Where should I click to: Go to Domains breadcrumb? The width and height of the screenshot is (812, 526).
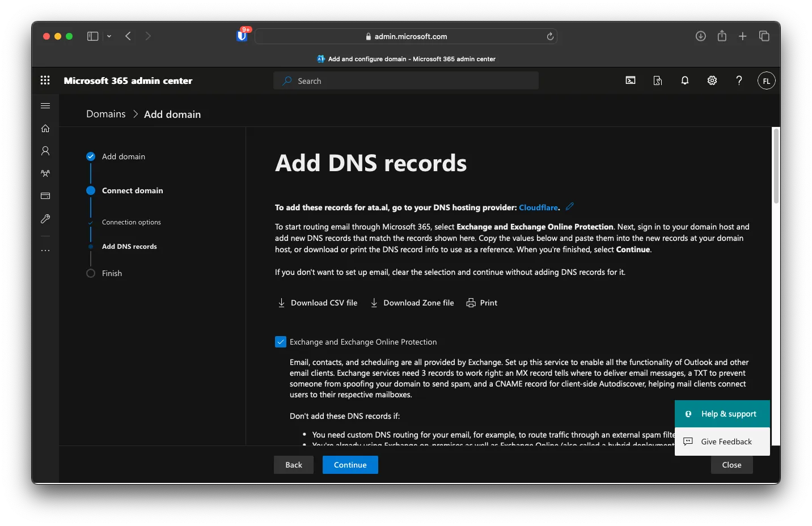106,114
